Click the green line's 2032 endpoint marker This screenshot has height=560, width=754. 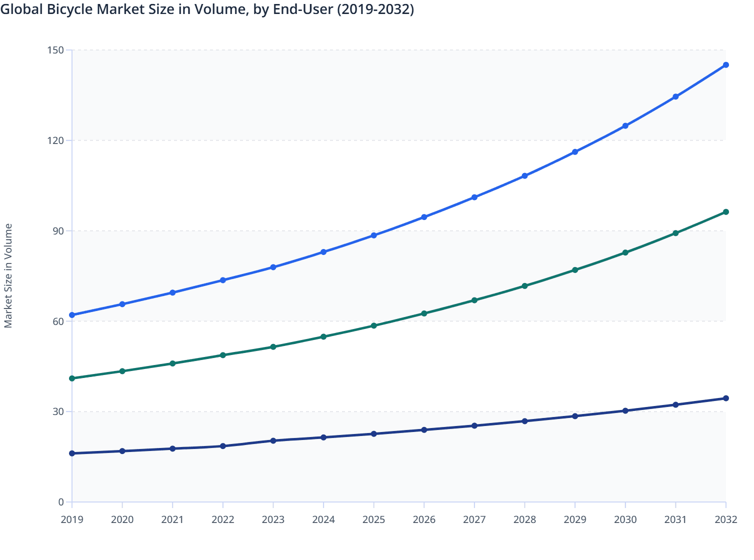(725, 212)
